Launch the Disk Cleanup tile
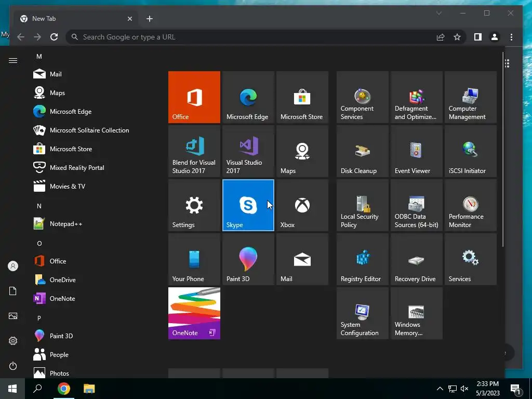Screen dimensions: 532x399 (x=362, y=151)
